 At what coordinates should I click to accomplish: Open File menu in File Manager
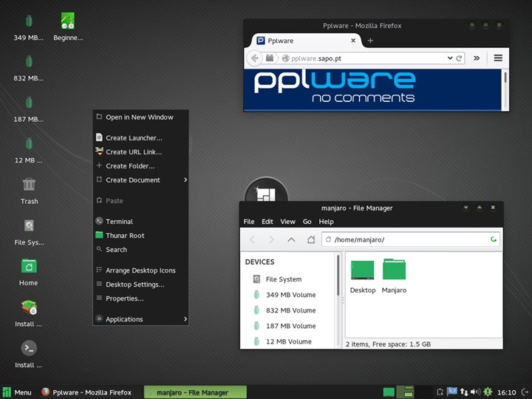pyautogui.click(x=249, y=222)
